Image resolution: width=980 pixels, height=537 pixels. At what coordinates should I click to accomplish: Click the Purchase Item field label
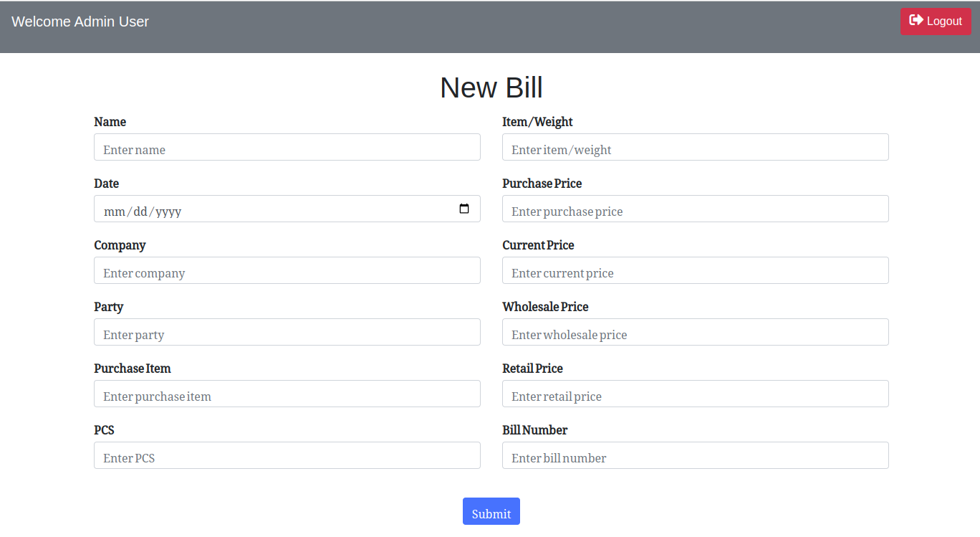tap(133, 369)
